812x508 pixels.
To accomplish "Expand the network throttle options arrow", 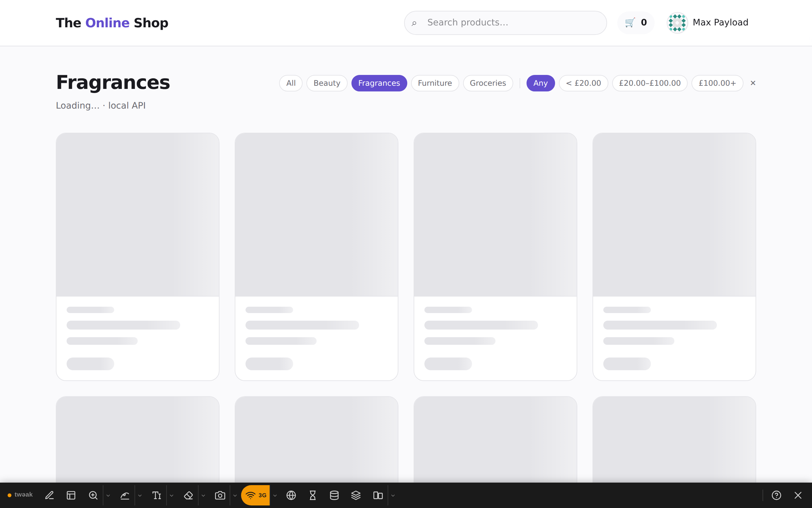I will coord(275,496).
